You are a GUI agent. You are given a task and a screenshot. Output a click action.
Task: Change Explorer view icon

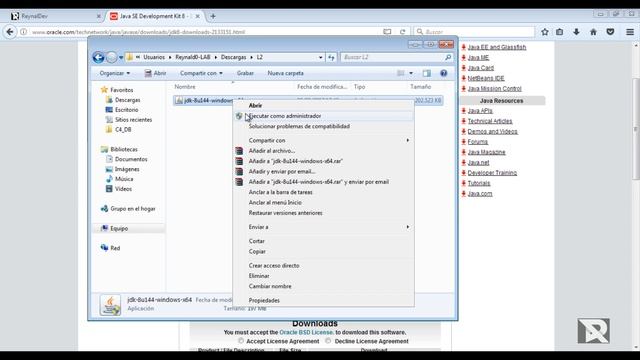(401, 73)
